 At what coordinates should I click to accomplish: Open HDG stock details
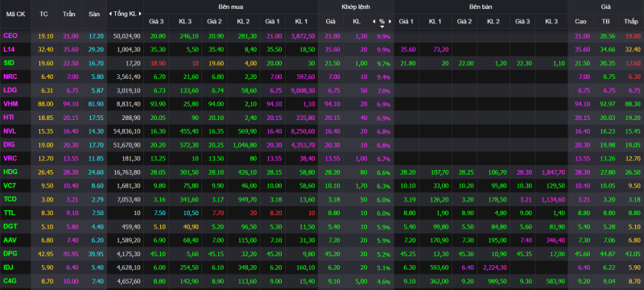(10, 172)
